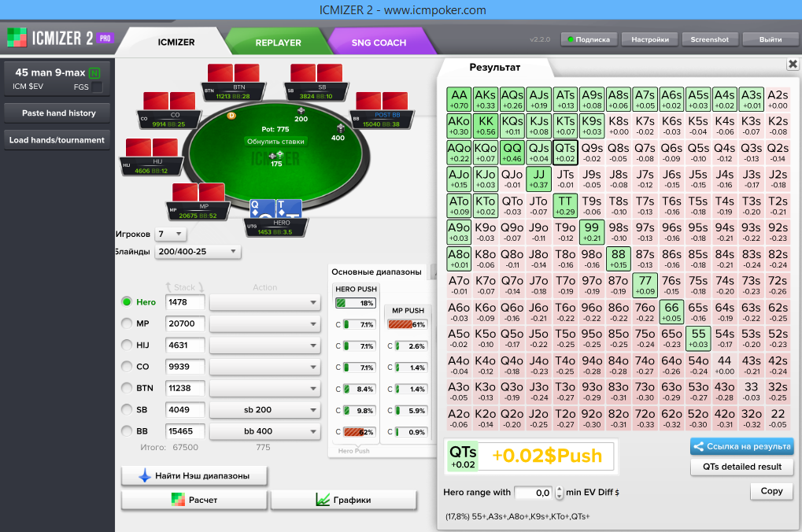Click Load hands/tournament

57,139
